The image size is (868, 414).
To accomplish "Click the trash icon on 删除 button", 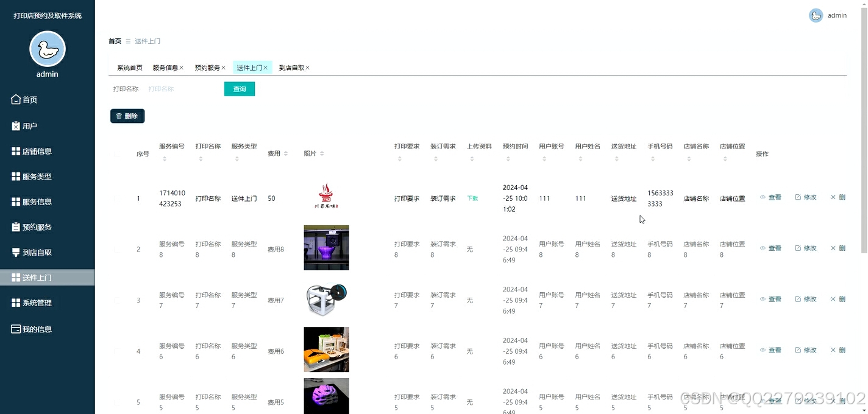I will [x=118, y=116].
